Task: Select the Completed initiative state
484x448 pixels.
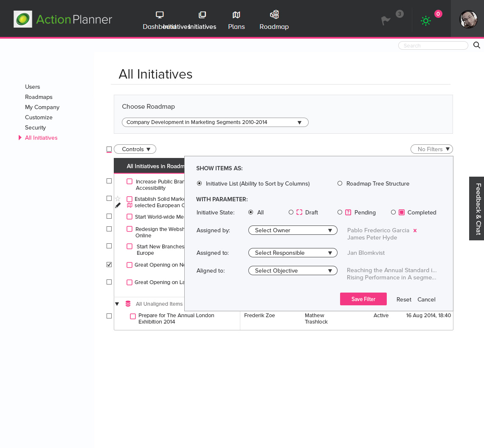Action: 393,212
